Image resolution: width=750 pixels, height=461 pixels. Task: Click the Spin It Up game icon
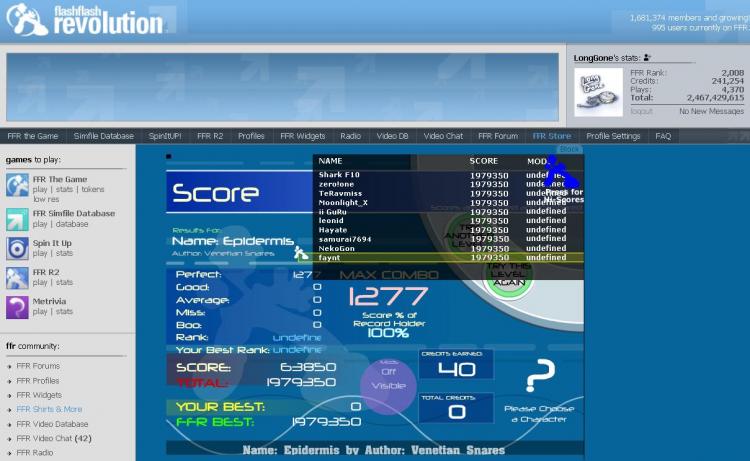17,248
